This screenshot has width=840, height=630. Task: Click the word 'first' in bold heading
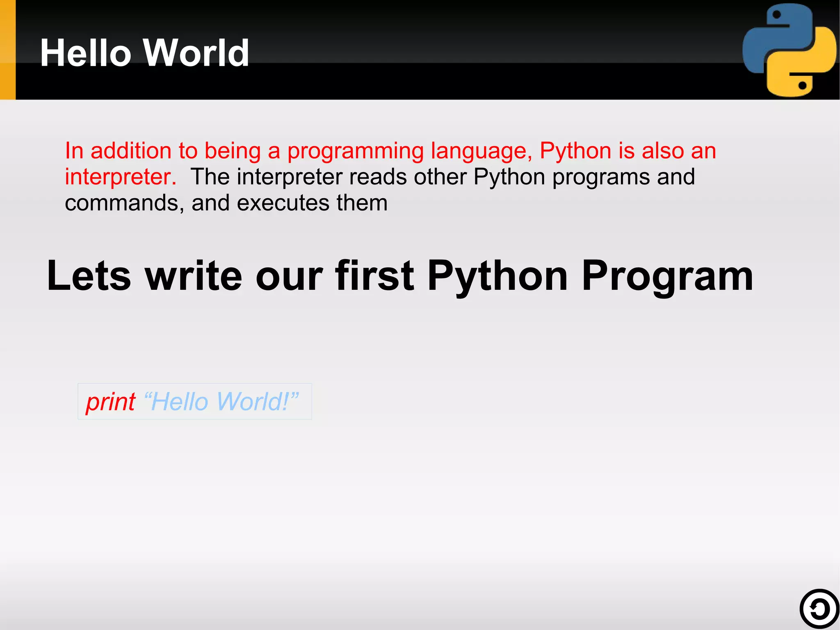374,276
